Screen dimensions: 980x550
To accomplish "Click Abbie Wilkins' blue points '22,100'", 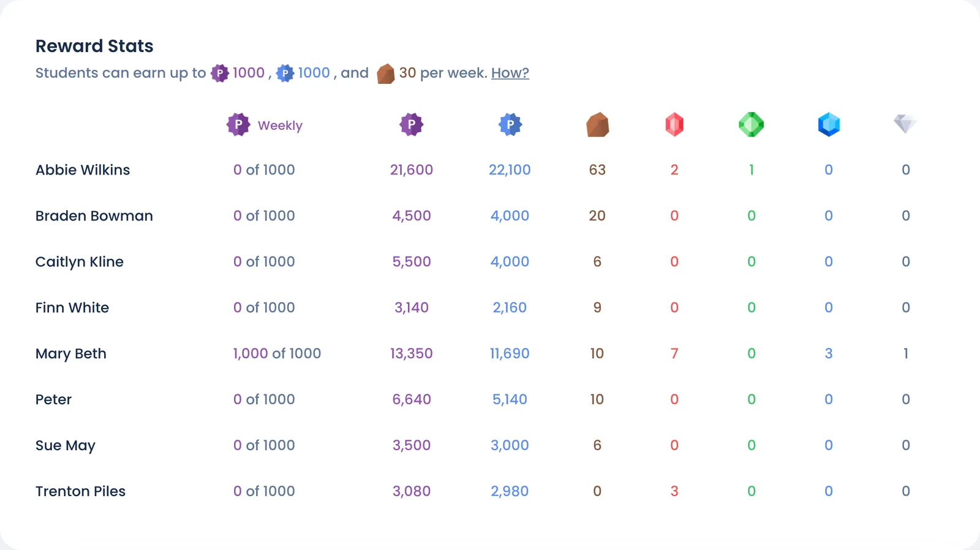I will pos(510,170).
